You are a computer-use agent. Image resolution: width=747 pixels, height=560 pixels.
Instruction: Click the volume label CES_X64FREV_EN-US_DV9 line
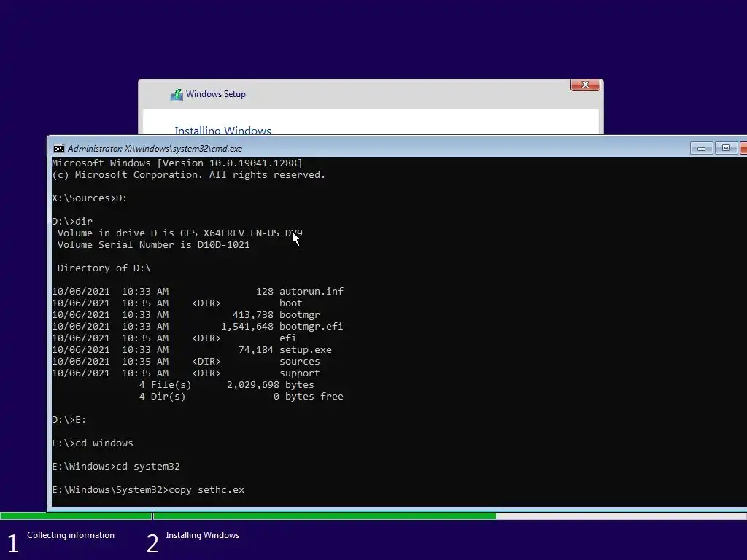click(180, 233)
